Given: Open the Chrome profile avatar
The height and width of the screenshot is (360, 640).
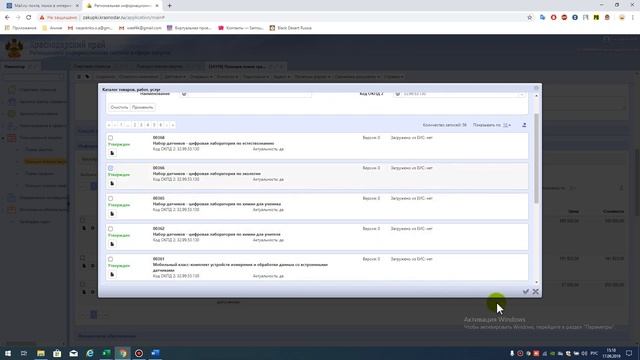Looking at the screenshot, I should point(622,18).
